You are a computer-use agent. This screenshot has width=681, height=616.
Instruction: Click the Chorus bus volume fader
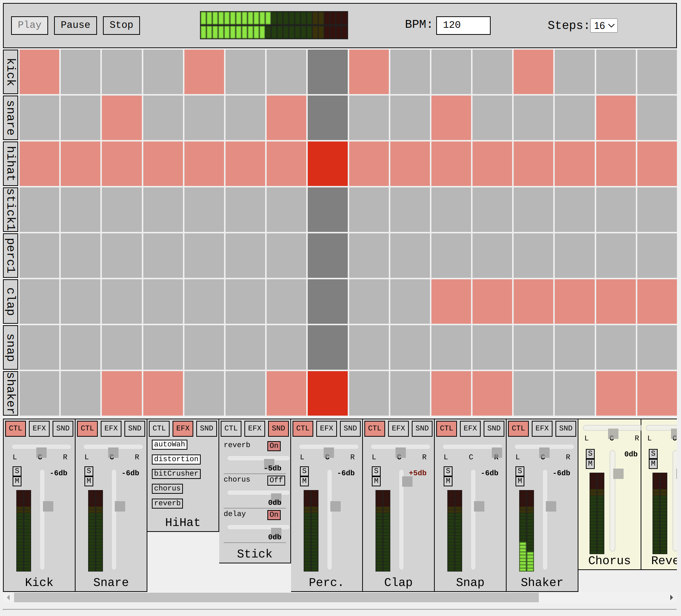pos(613,500)
